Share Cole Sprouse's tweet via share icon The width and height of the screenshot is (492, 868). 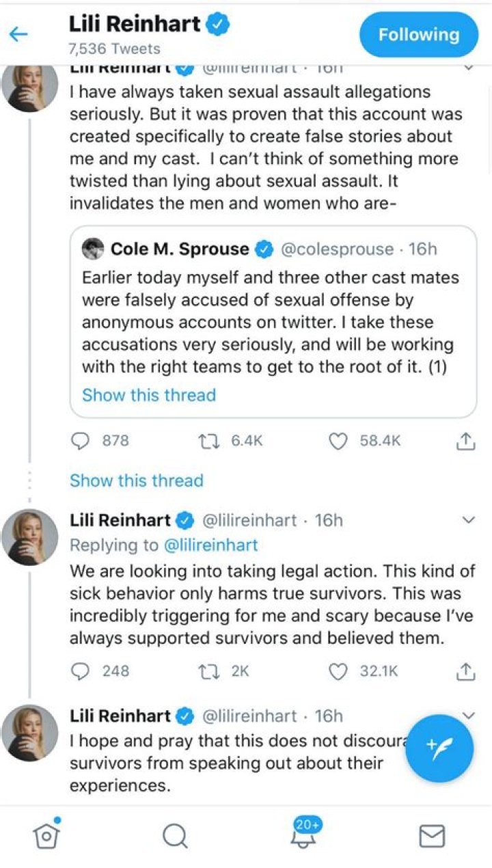[466, 441]
